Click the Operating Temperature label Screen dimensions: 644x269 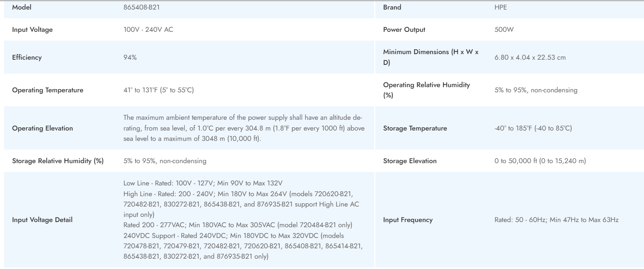[x=47, y=90]
